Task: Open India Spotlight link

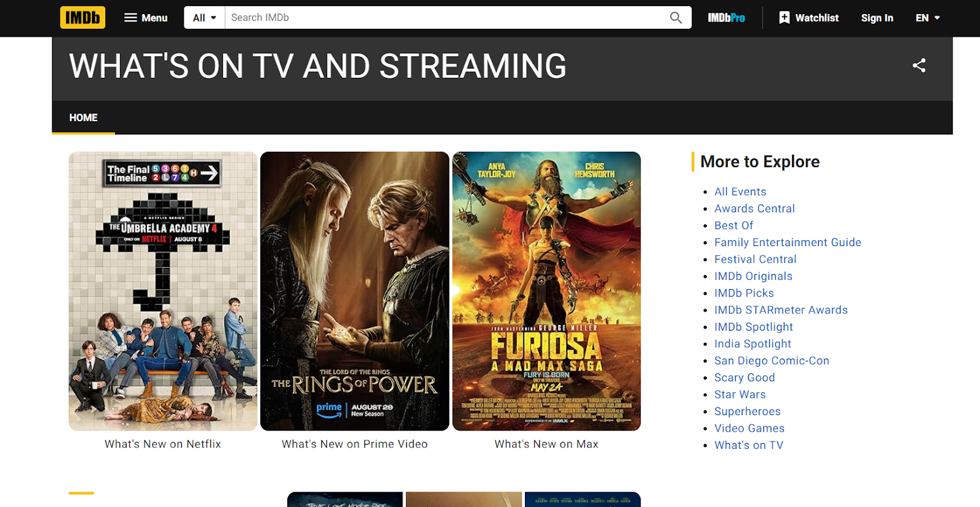Action: pos(753,344)
